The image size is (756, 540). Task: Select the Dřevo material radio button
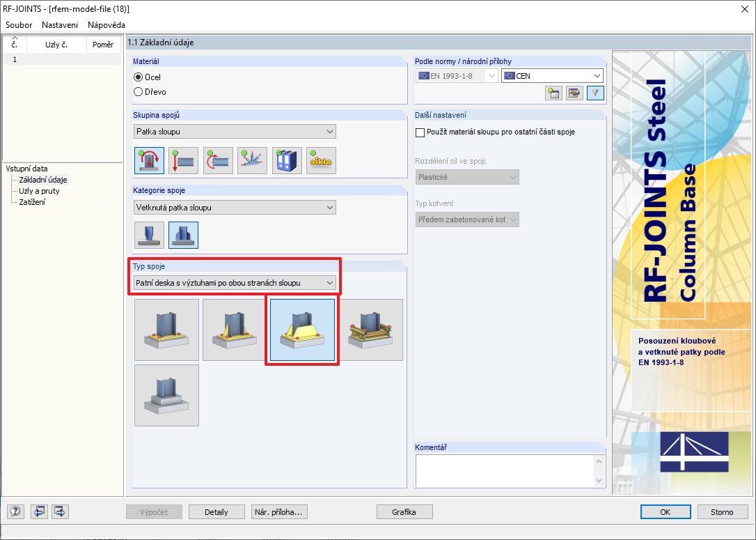coord(139,92)
